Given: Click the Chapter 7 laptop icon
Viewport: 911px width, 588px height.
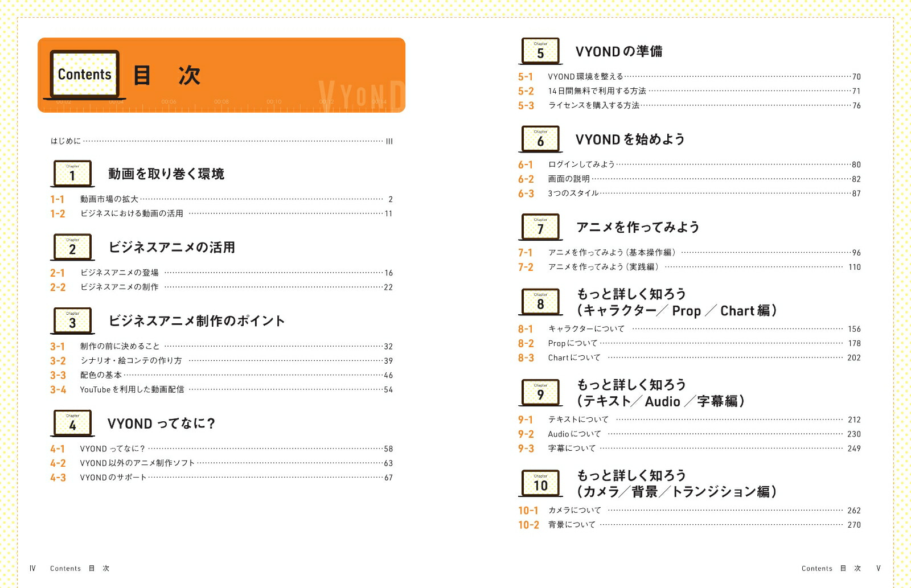Looking at the screenshot, I should pos(540,227).
